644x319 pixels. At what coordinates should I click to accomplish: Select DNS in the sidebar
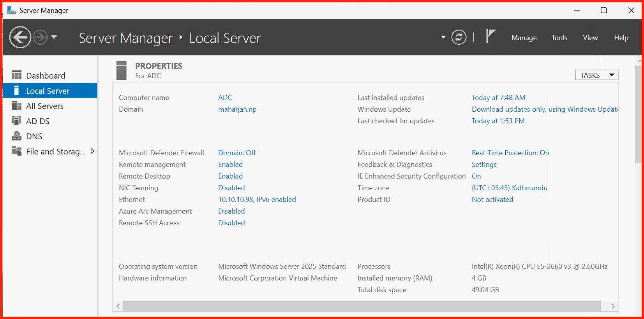pos(50,136)
